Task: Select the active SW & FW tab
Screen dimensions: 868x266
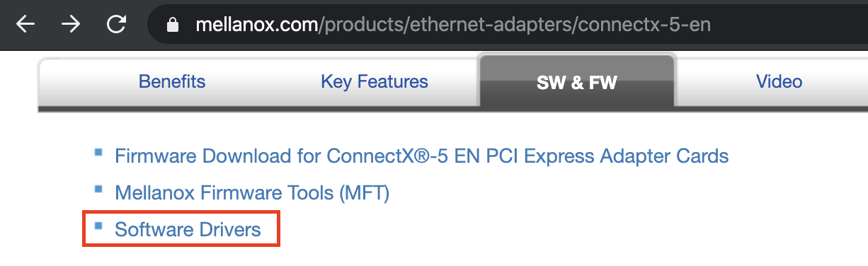Action: (576, 83)
